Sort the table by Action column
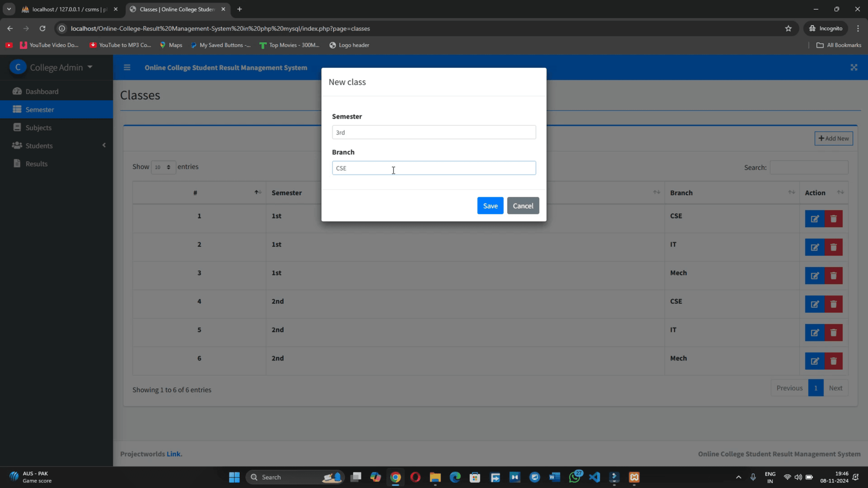The image size is (868, 488). click(823, 192)
